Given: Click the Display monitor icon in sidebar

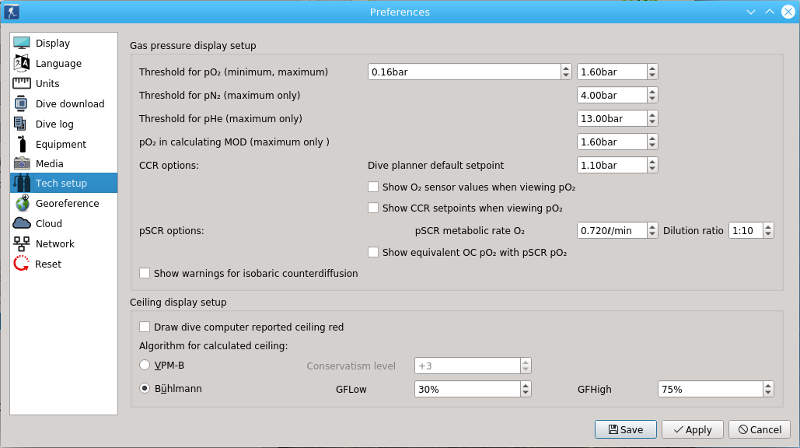Looking at the screenshot, I should [22, 43].
